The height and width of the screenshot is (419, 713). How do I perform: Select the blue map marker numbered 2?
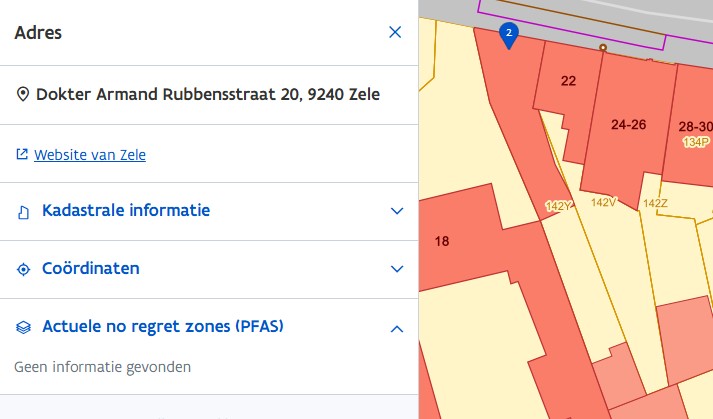point(509,36)
